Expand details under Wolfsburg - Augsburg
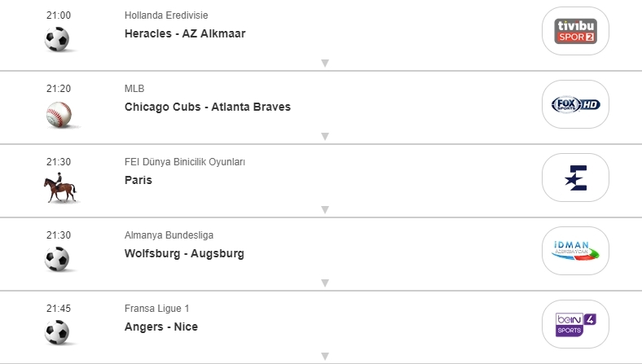 point(324,283)
